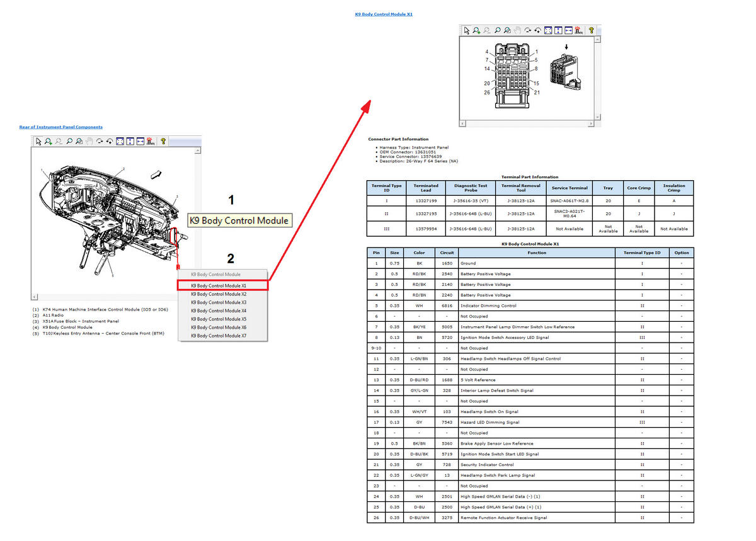Select pointer tool in instrument panel viewer toolbar

[x=38, y=142]
